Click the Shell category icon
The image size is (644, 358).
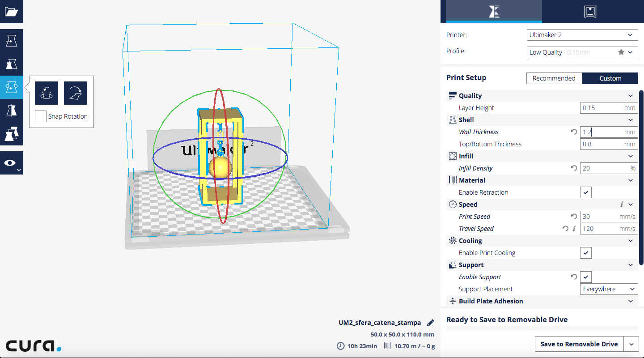tap(452, 120)
